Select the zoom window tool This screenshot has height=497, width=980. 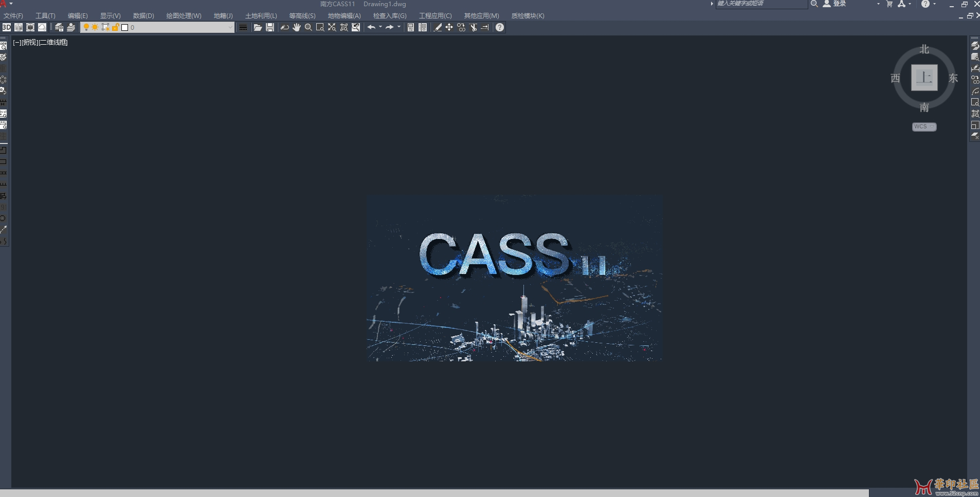point(320,27)
